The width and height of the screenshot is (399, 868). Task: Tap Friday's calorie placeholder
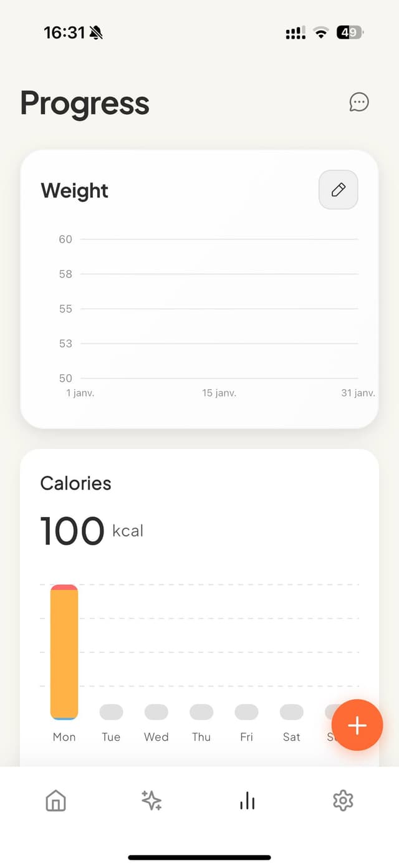(x=246, y=711)
